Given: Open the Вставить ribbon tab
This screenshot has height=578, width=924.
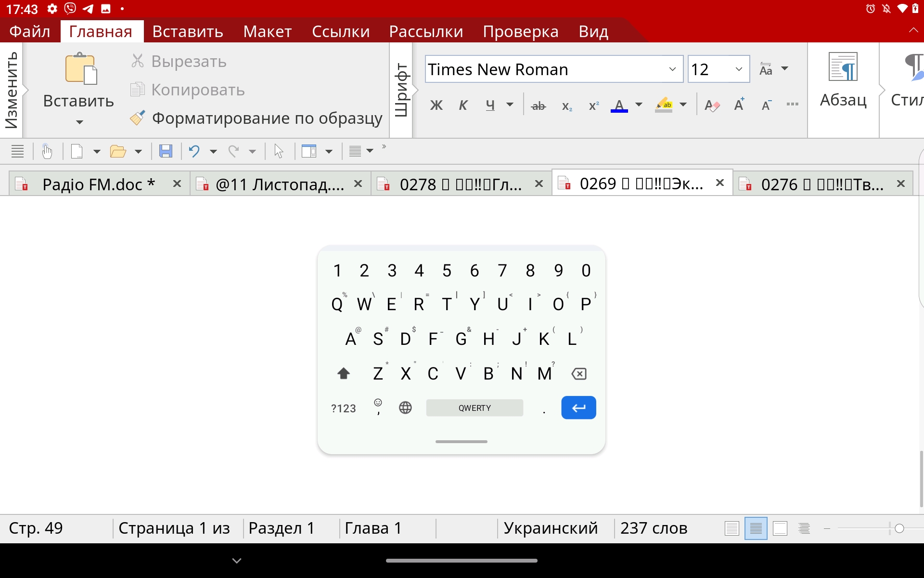Looking at the screenshot, I should click(187, 31).
